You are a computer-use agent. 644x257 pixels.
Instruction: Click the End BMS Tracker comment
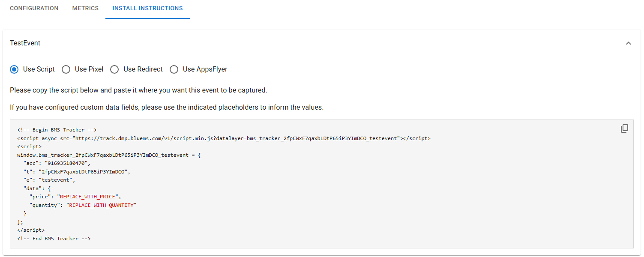tap(54, 239)
